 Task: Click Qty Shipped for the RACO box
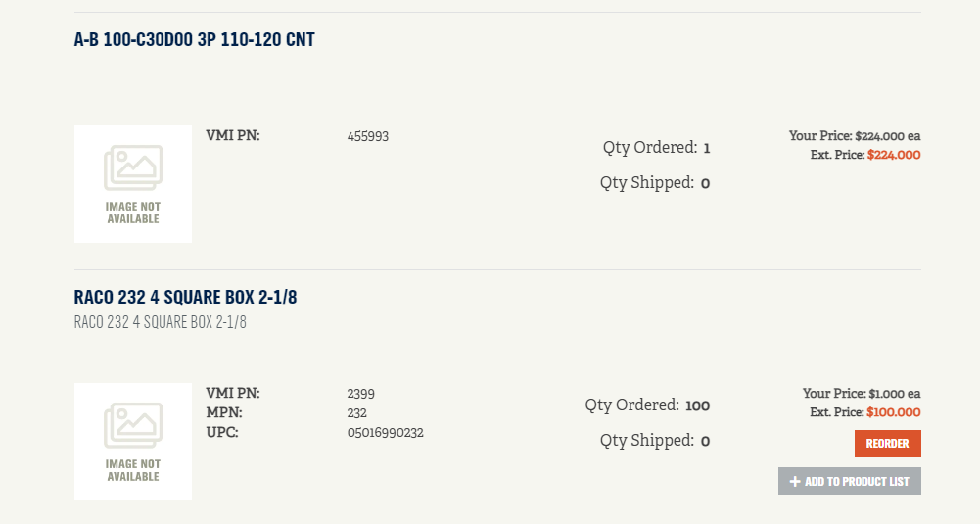click(x=655, y=441)
